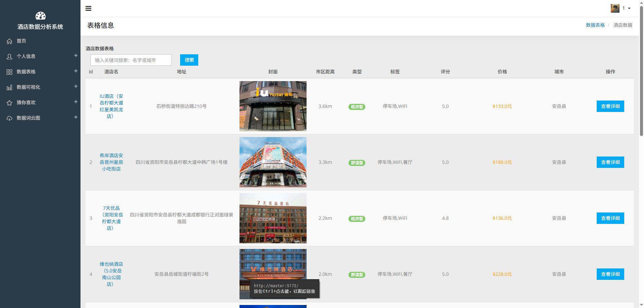Click the star icon beside 猜你喜欢
The image size is (644, 308).
[x=9, y=103]
